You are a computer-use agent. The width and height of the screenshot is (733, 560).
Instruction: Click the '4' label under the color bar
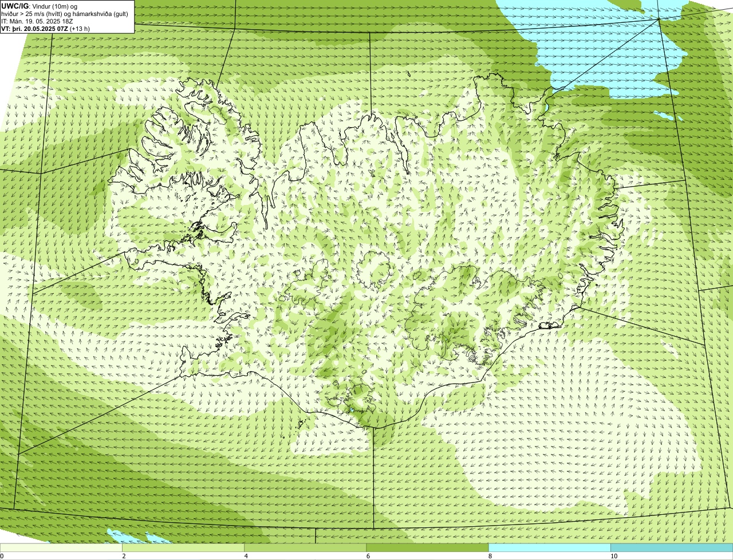pyautogui.click(x=246, y=556)
